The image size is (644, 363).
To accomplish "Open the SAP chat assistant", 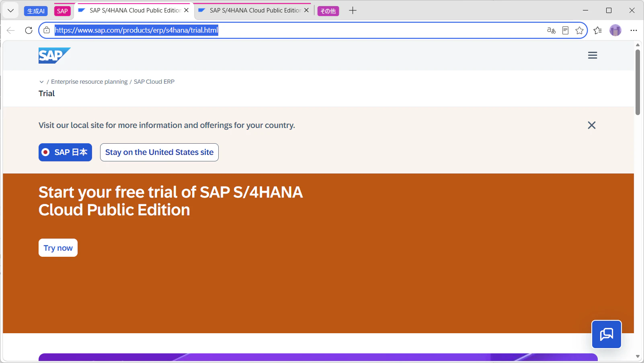I will (607, 334).
